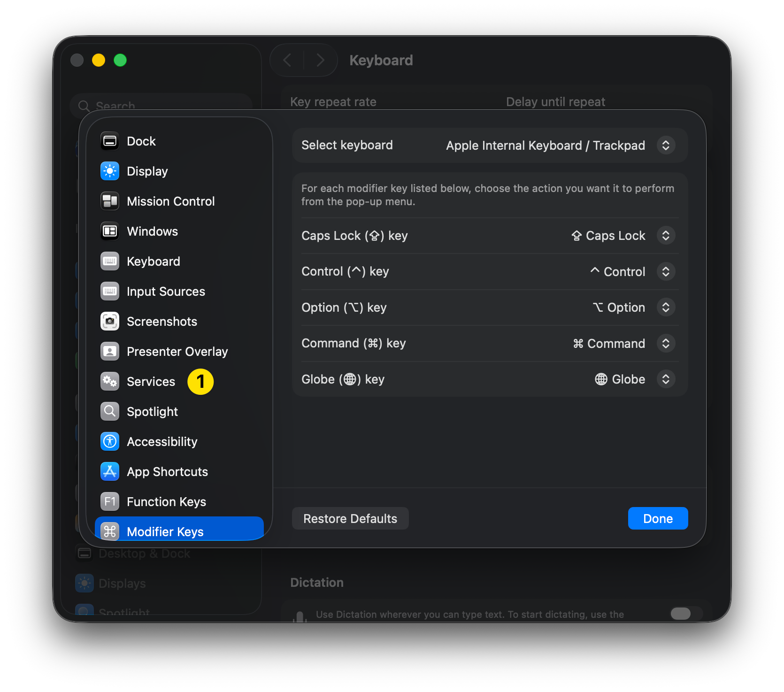Open Mission Control icon

[110, 201]
